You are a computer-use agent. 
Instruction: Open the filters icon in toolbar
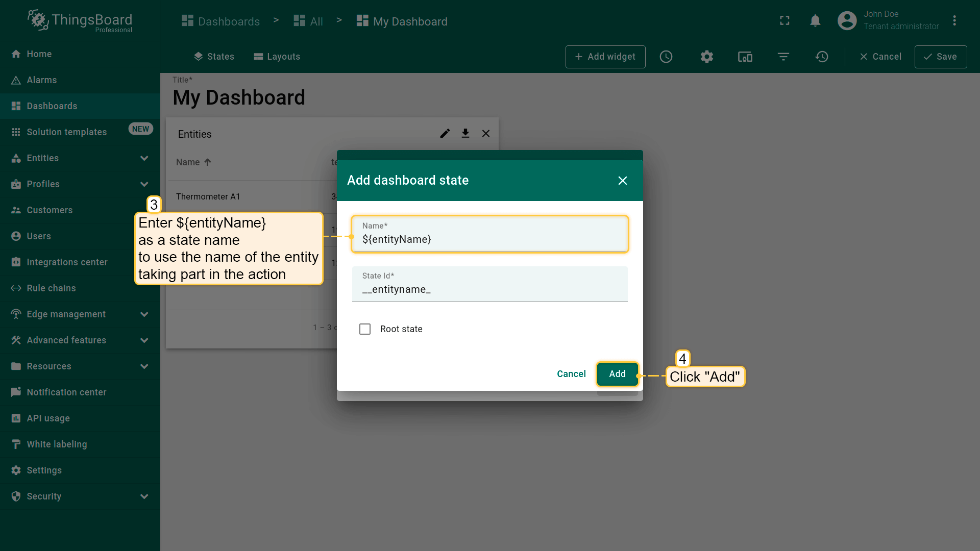click(783, 57)
